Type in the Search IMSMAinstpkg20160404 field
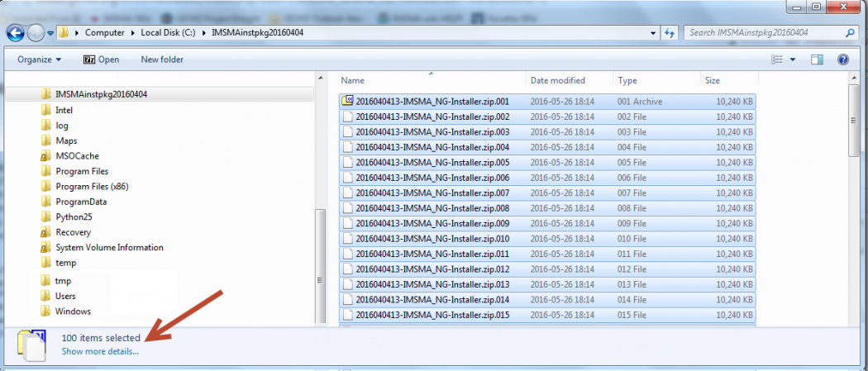The image size is (868, 371). (x=761, y=33)
